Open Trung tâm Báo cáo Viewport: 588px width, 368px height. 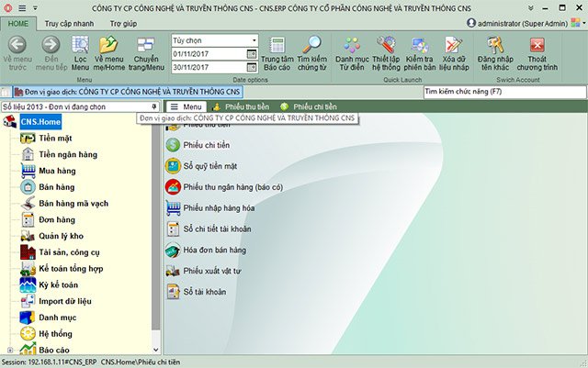[x=277, y=52]
